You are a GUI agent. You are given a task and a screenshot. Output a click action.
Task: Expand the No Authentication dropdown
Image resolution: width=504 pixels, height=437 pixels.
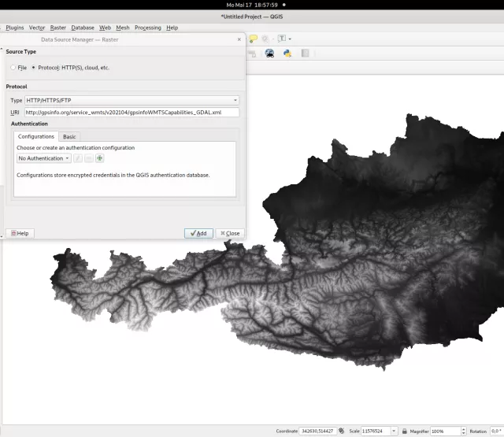pyautogui.click(x=43, y=158)
